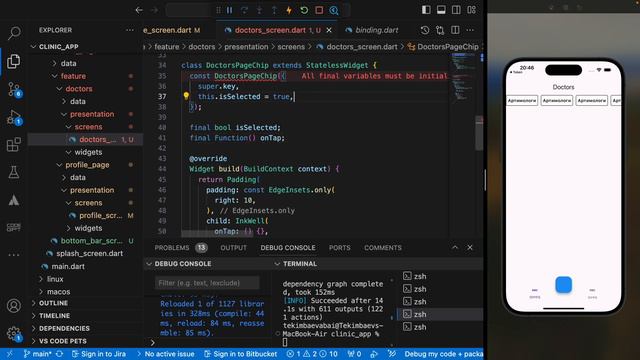Image resolution: width=640 pixels, height=360 pixels.
Task: Open the widget inspector icon in debug toolbar
Action: pyautogui.click(x=334, y=10)
